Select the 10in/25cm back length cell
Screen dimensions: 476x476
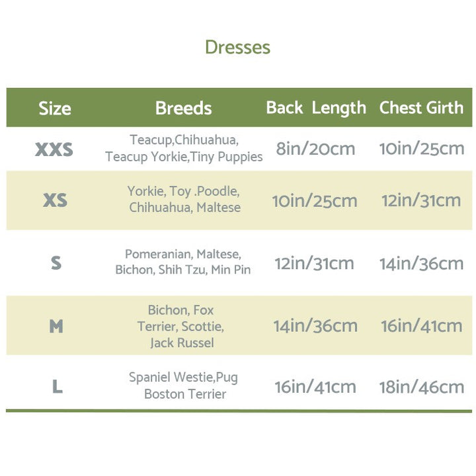click(315, 200)
